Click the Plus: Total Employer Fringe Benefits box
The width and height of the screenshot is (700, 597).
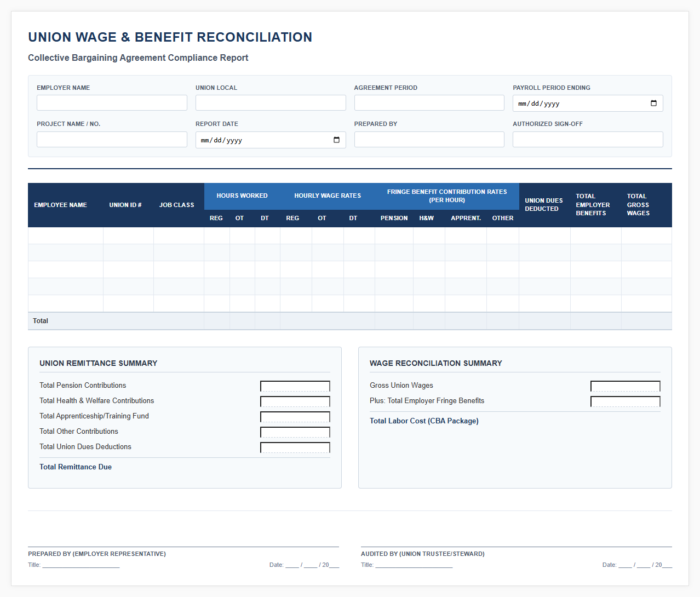[626, 401]
